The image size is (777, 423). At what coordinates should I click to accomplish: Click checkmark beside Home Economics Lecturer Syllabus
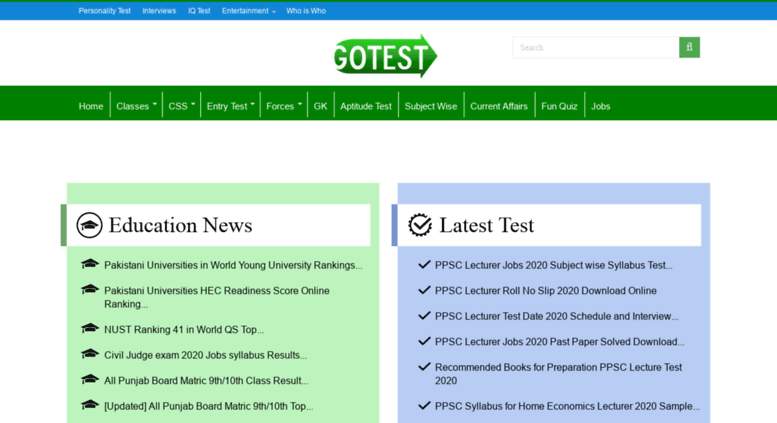point(424,406)
